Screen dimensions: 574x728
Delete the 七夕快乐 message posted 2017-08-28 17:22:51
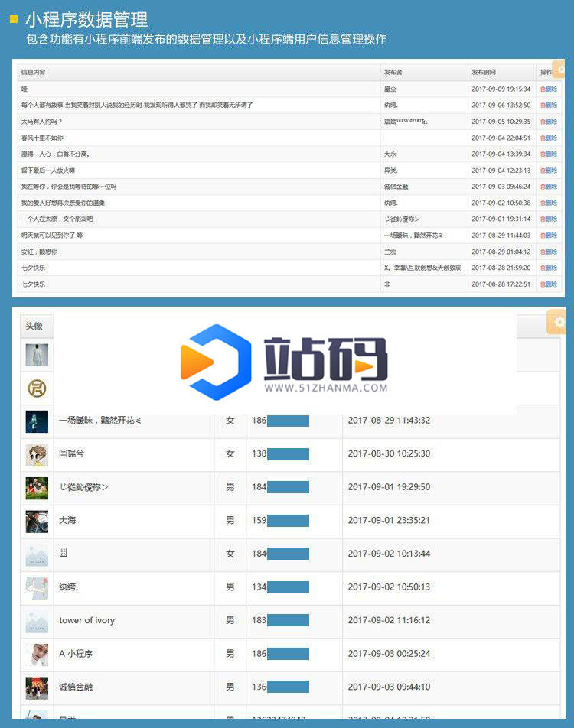click(x=549, y=284)
